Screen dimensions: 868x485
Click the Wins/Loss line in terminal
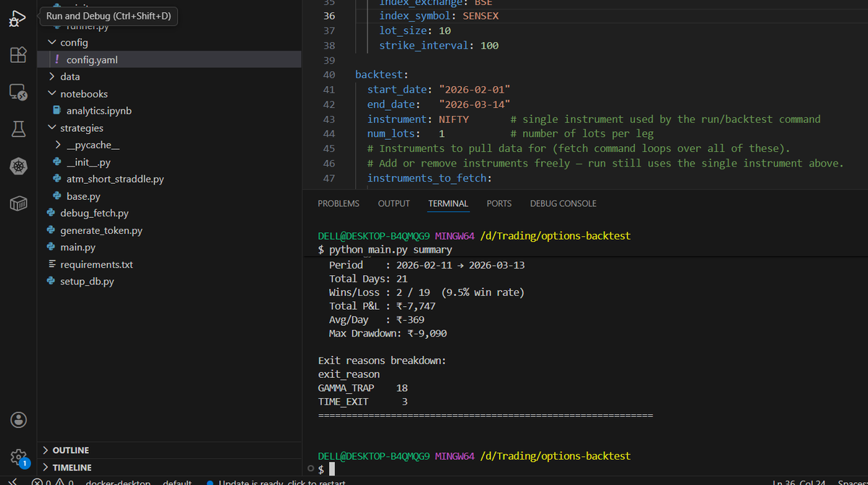click(x=427, y=292)
